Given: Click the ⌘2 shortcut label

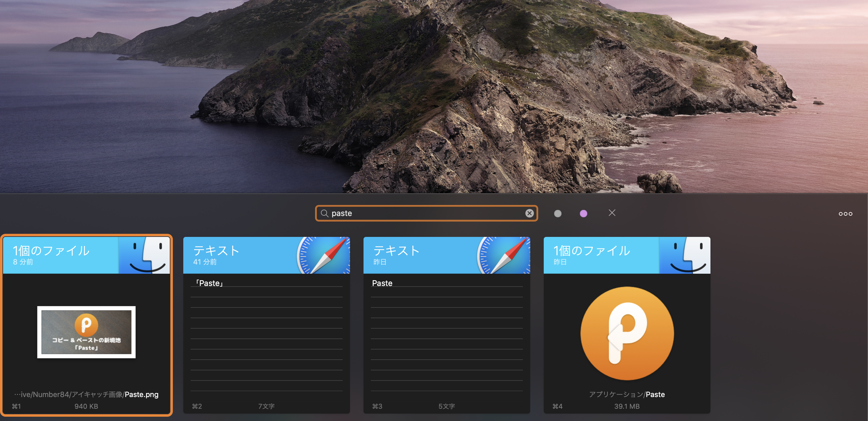Looking at the screenshot, I should pos(197,407).
